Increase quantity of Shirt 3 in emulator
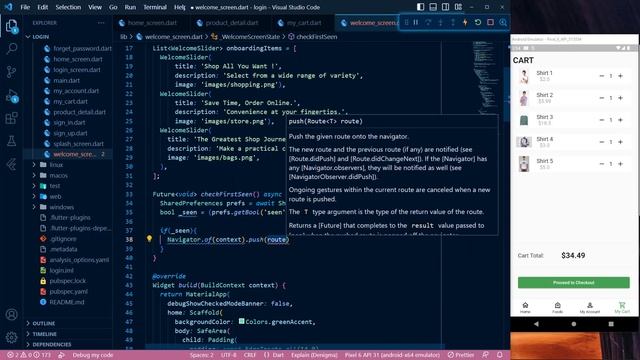 [620, 120]
